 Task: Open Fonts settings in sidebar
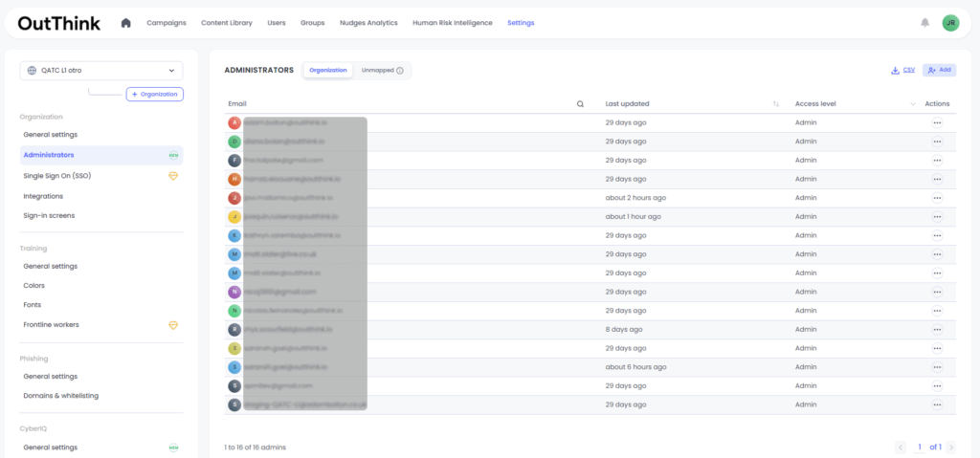[x=33, y=305]
